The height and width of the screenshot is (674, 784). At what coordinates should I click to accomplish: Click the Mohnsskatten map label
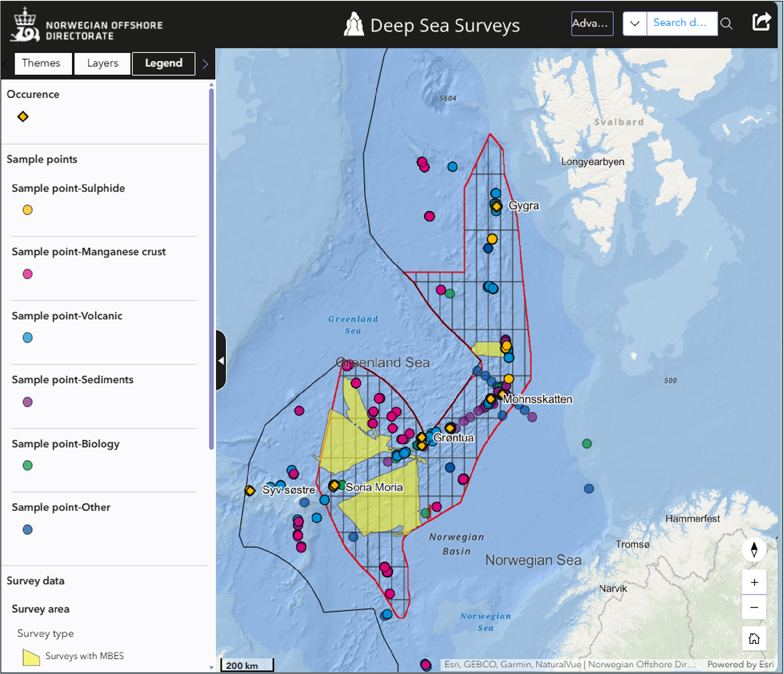click(537, 399)
